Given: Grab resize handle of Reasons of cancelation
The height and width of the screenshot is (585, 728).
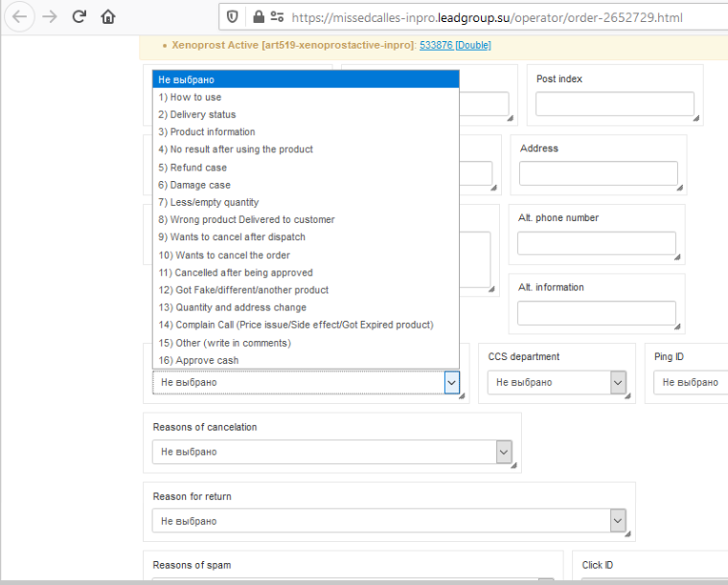Looking at the screenshot, I should pos(514,465).
